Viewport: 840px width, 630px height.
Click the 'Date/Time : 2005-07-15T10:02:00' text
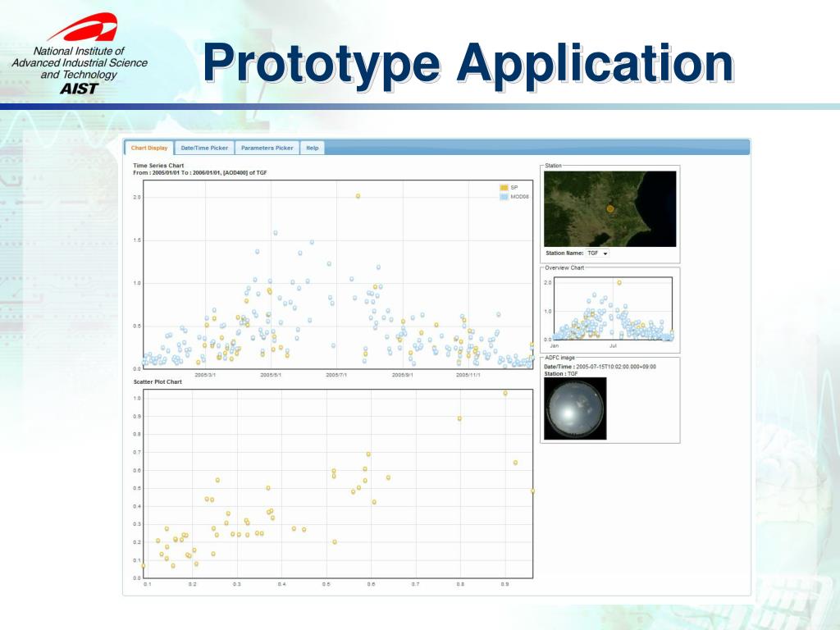(x=600, y=367)
